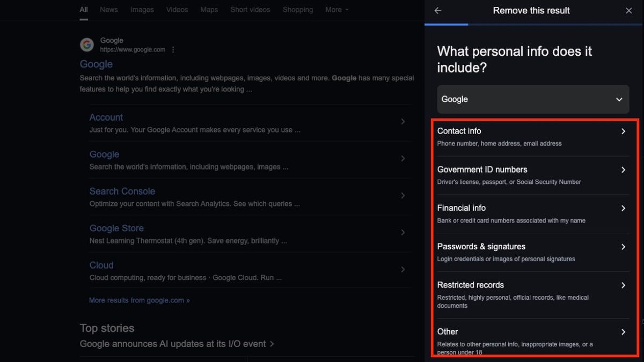
Task: Choose Passwords & signatures category
Action: pyautogui.click(x=531, y=252)
